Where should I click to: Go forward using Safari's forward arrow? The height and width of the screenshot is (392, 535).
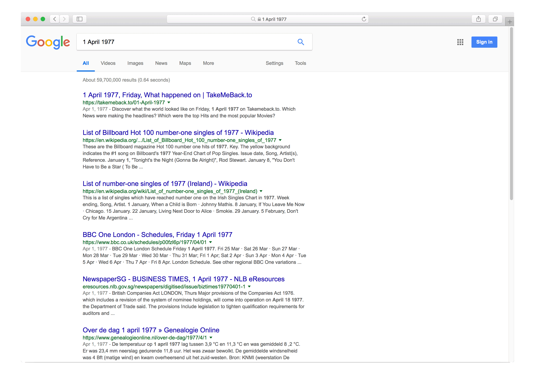[x=64, y=19]
